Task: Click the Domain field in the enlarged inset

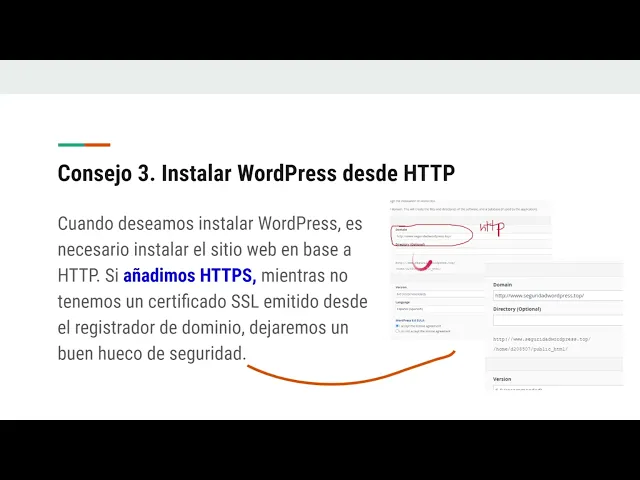Action: (558, 296)
